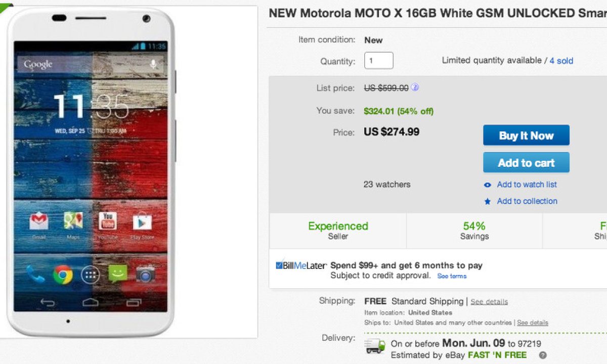Click the eye icon beside Add to watch list
Screen dimensions: 607x364
point(488,185)
